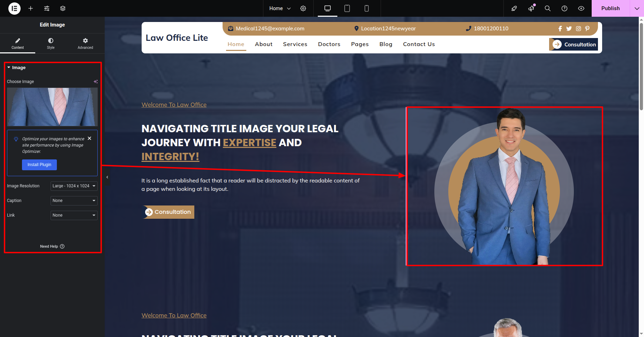Viewport: 644px width, 337px height.
Task: Switch to the Style tab
Action: (x=51, y=44)
